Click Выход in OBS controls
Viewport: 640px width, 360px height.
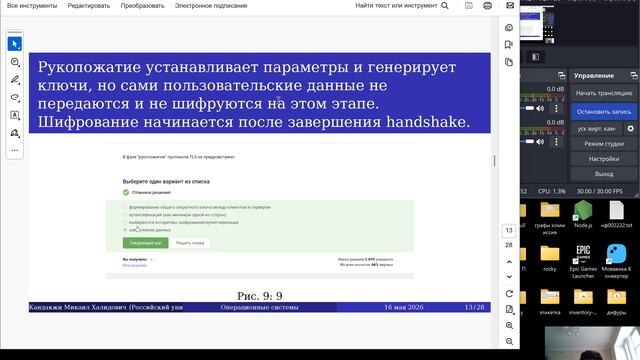pyautogui.click(x=604, y=174)
